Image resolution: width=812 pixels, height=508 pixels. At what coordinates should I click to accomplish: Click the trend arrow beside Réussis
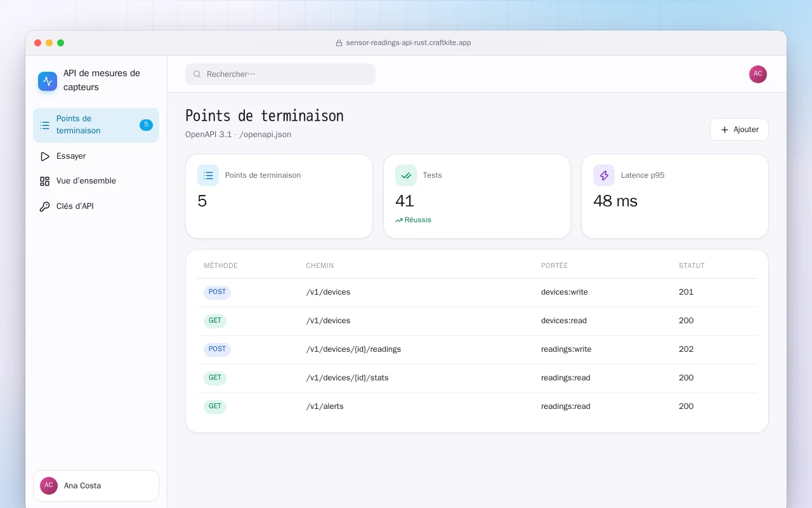(x=399, y=220)
